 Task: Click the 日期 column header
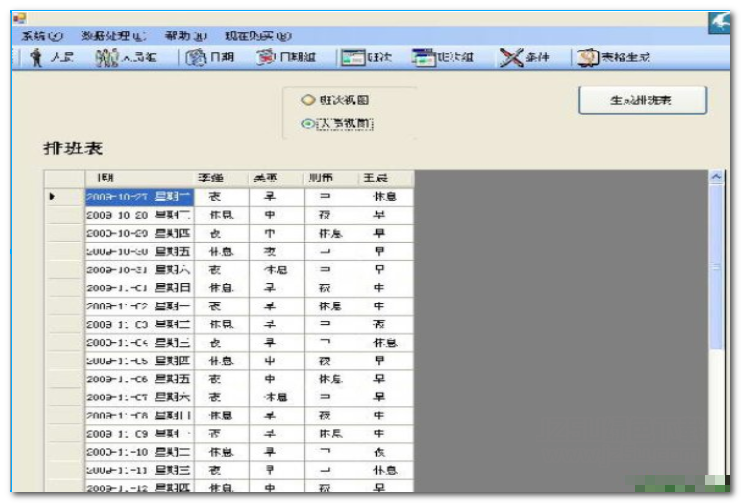139,178
